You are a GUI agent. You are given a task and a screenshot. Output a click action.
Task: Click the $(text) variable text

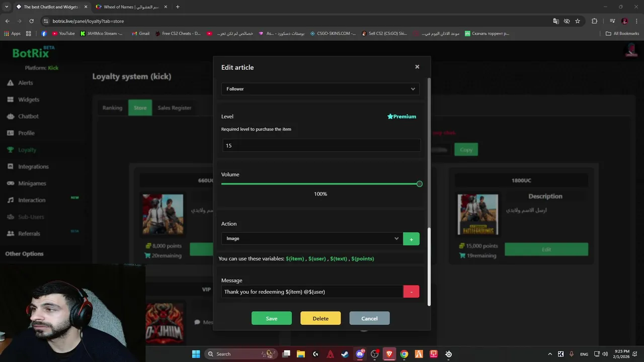tap(339, 258)
